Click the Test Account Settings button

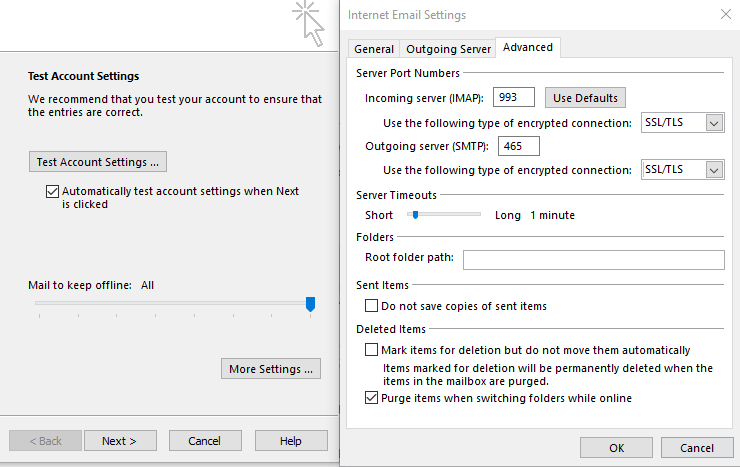pyautogui.click(x=98, y=162)
